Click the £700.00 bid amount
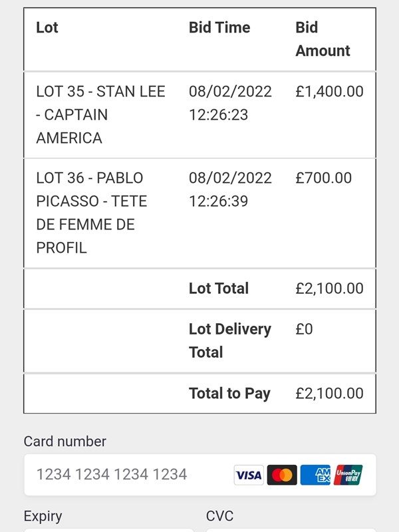The height and width of the screenshot is (532, 399). tap(324, 178)
